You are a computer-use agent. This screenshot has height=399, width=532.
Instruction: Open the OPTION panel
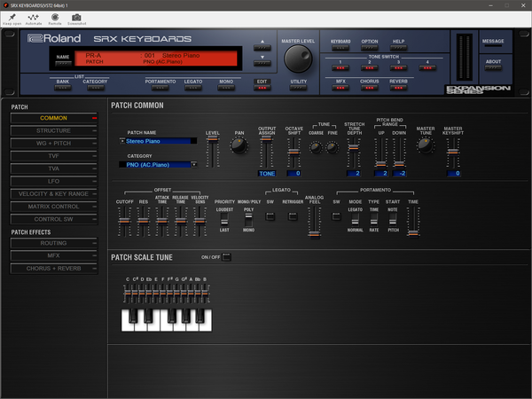(370, 48)
